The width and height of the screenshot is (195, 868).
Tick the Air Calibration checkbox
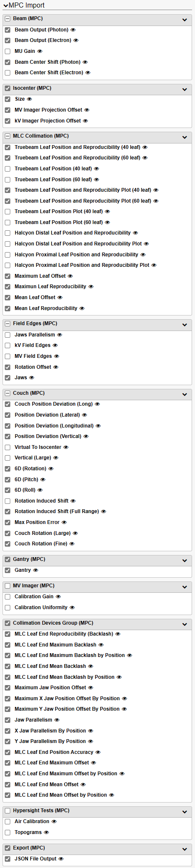8,821
